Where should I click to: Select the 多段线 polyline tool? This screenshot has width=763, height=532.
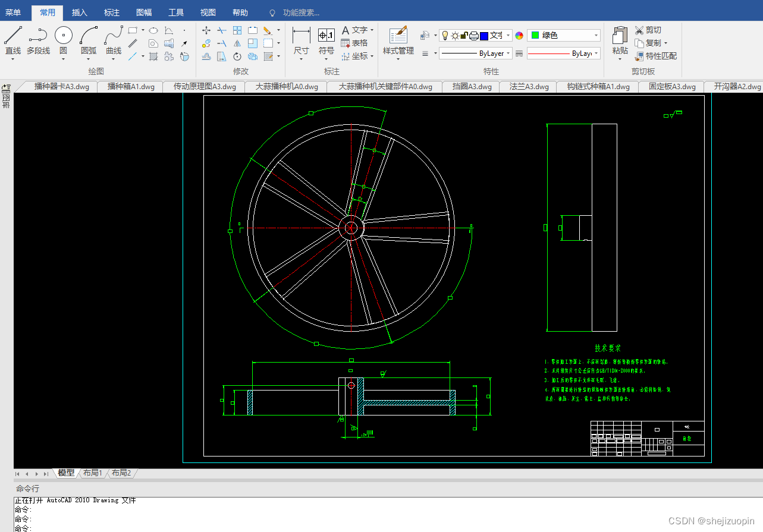click(x=38, y=40)
